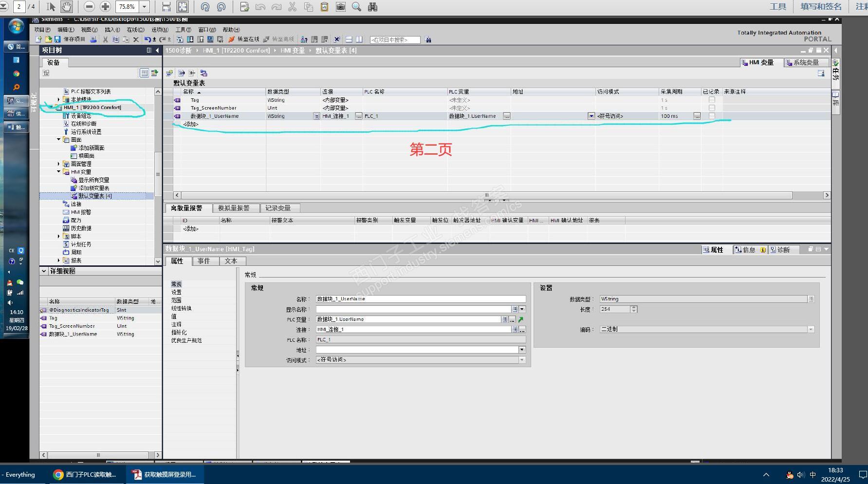
Task: Open the PDF viewer binoculars search tool
Action: click(x=372, y=7)
